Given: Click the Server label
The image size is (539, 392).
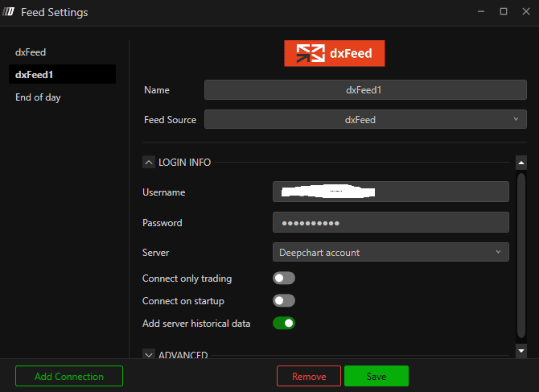Looking at the screenshot, I should pyautogui.click(x=156, y=253).
